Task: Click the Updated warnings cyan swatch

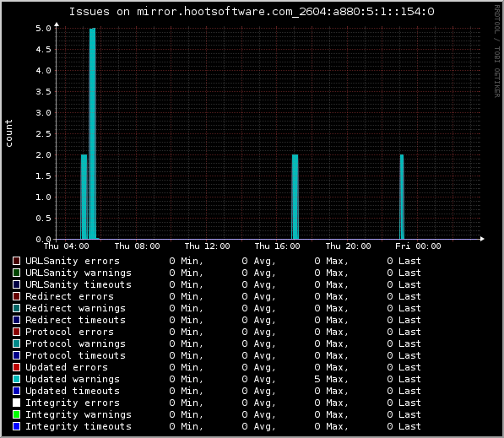Action: pos(16,379)
